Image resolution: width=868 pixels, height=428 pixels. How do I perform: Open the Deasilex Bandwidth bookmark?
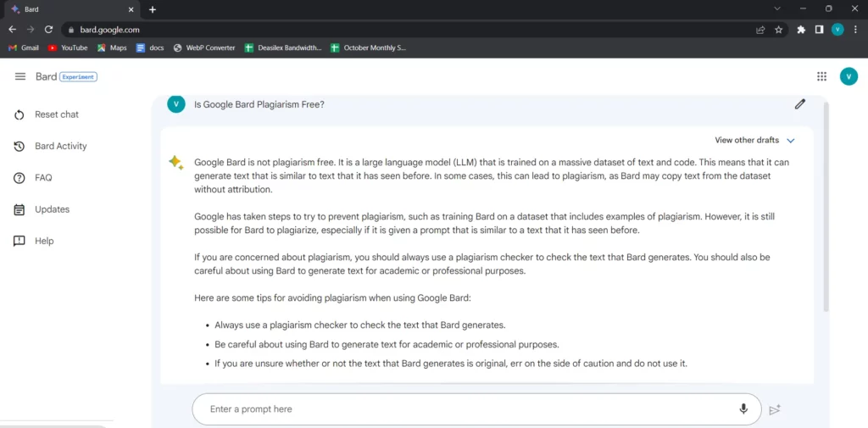[x=283, y=47]
